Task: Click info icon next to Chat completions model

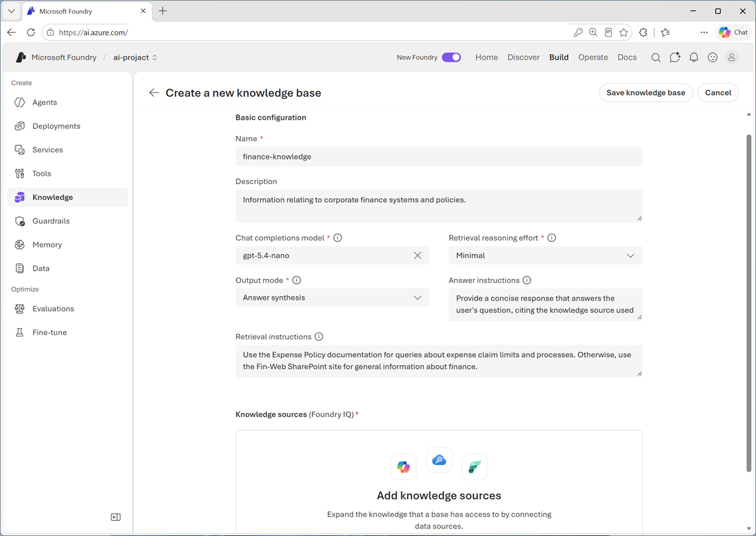Action: 338,238
